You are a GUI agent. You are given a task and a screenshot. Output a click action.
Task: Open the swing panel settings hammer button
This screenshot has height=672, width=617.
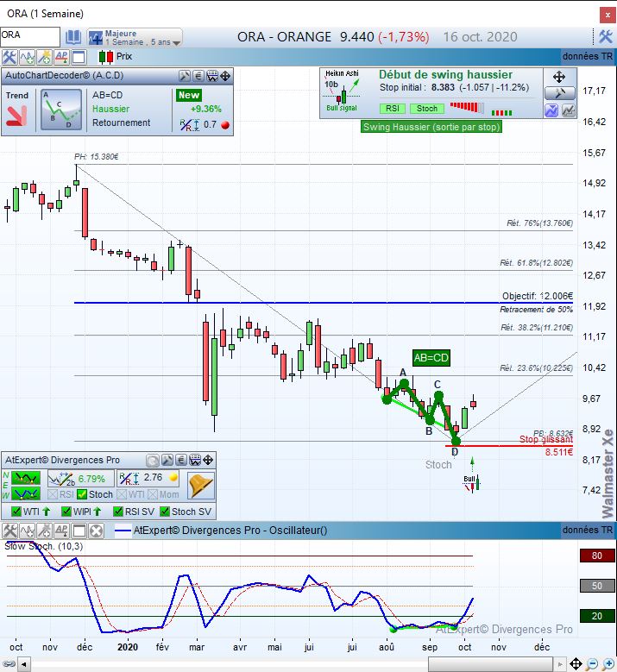click(x=559, y=93)
